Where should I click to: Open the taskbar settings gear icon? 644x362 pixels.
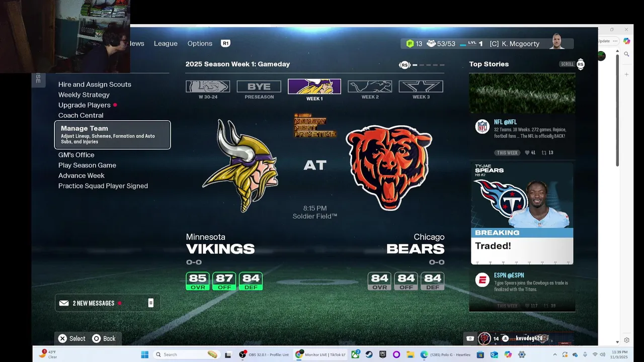(522, 354)
